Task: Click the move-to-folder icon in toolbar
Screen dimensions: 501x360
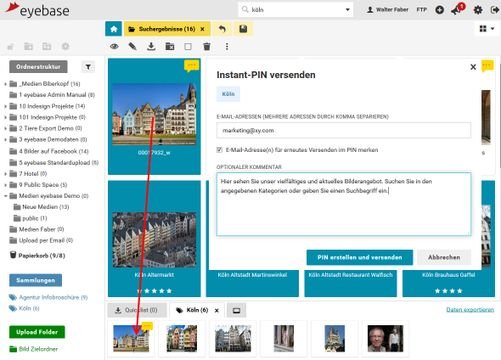Action: pyautogui.click(x=170, y=46)
